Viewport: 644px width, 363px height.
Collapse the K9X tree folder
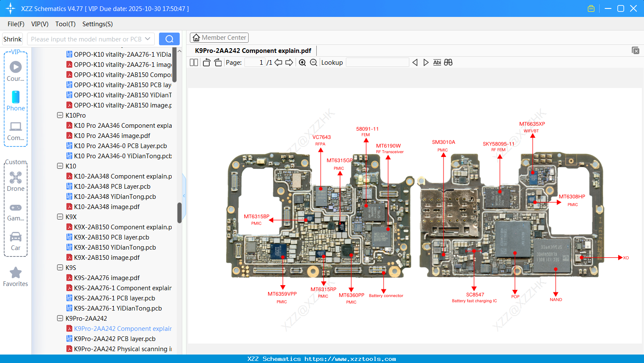[x=60, y=217]
